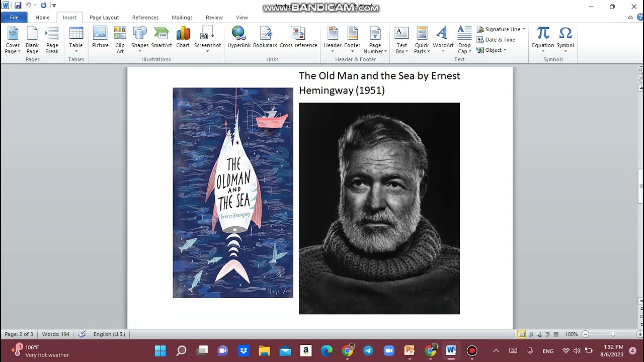Open the Footer options
Image resolution: width=644 pixels, height=362 pixels.
click(x=352, y=40)
